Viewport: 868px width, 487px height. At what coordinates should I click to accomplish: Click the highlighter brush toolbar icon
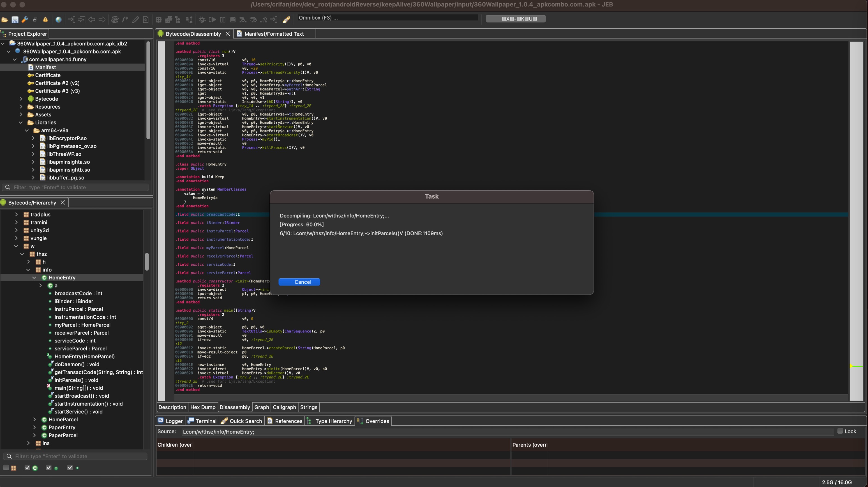[287, 20]
